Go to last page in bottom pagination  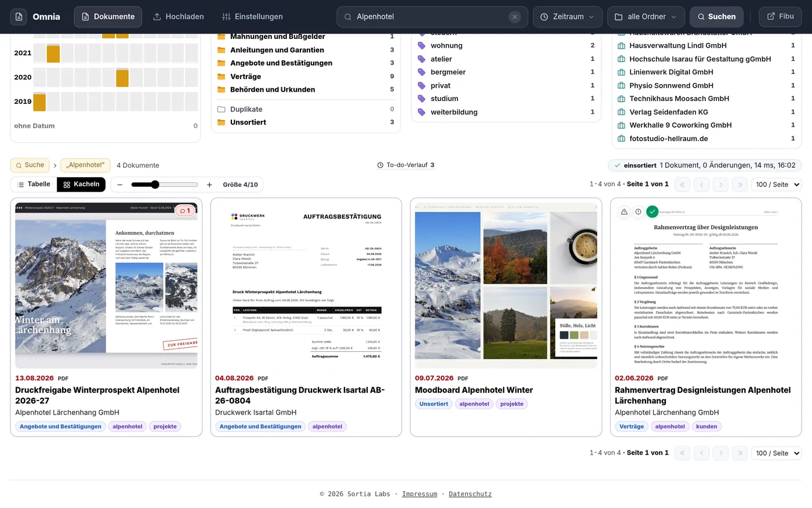click(739, 453)
